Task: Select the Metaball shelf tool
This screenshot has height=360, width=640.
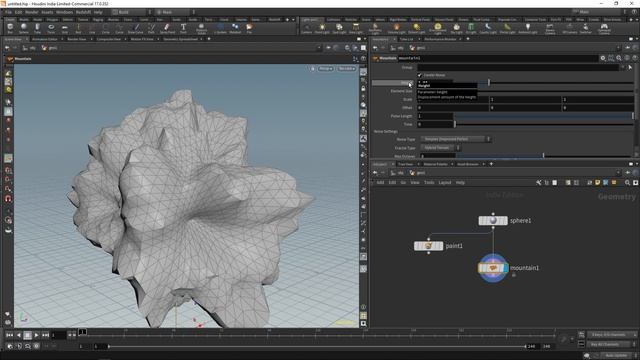Action: (235, 29)
